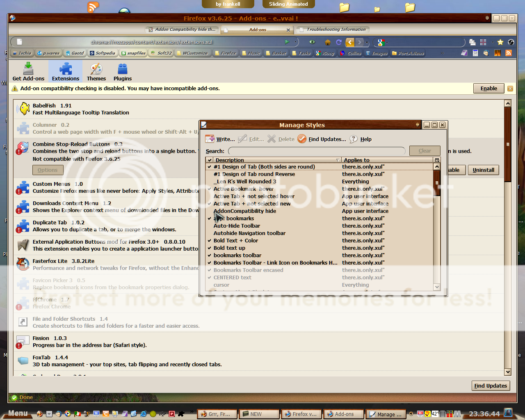525x420 pixels.
Task: Click the BabelFish extension icon
Action: coord(23,109)
